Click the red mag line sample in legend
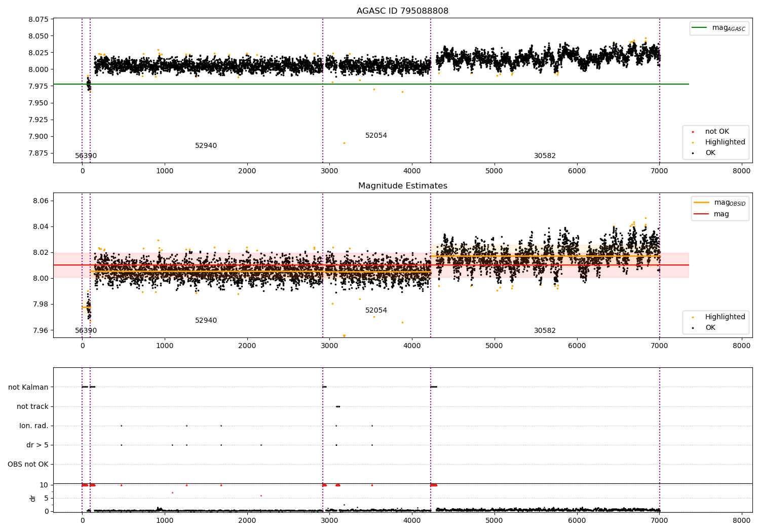 click(702, 214)
